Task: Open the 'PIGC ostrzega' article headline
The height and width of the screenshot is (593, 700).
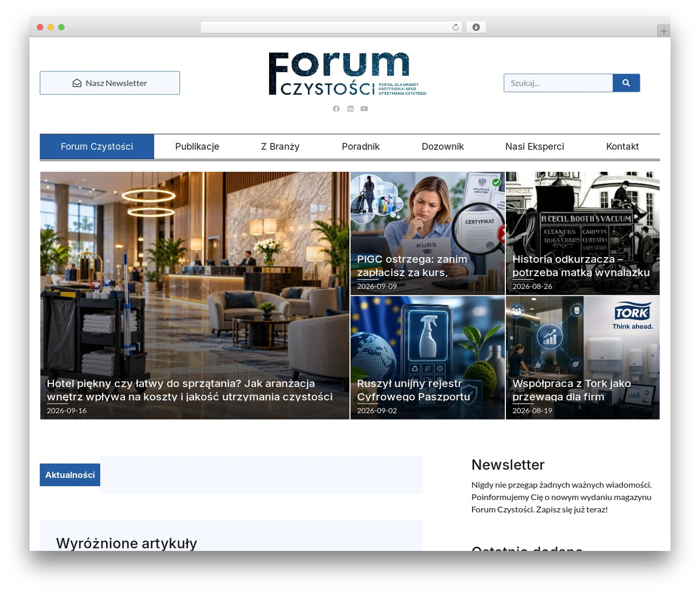Action: [x=412, y=266]
